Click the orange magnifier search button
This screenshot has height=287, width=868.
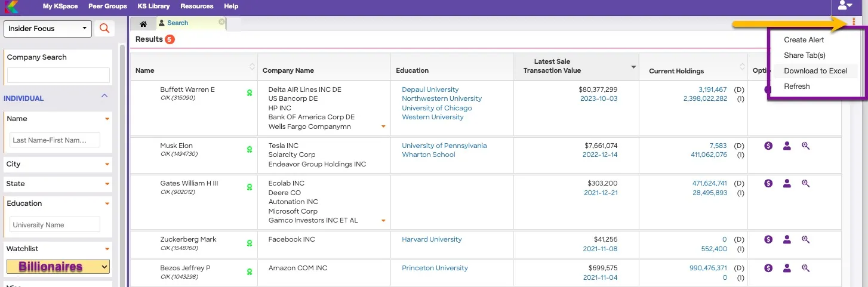[x=104, y=28]
